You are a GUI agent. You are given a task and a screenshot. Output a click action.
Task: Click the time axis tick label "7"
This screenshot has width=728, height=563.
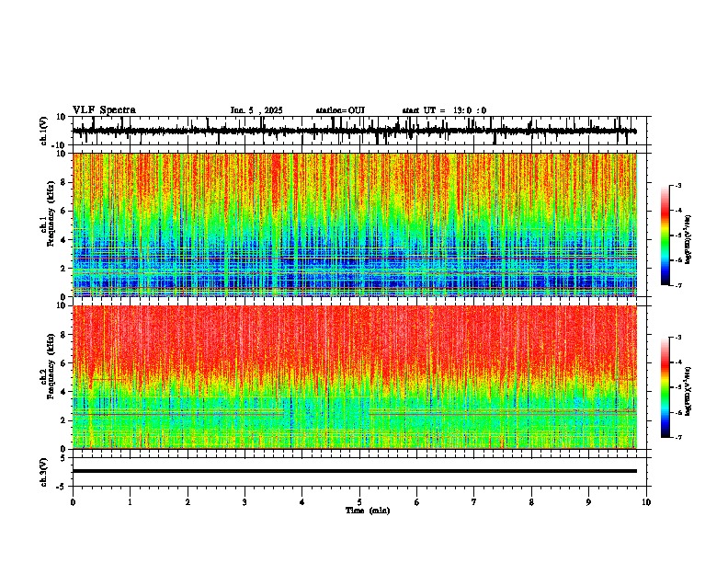click(474, 502)
